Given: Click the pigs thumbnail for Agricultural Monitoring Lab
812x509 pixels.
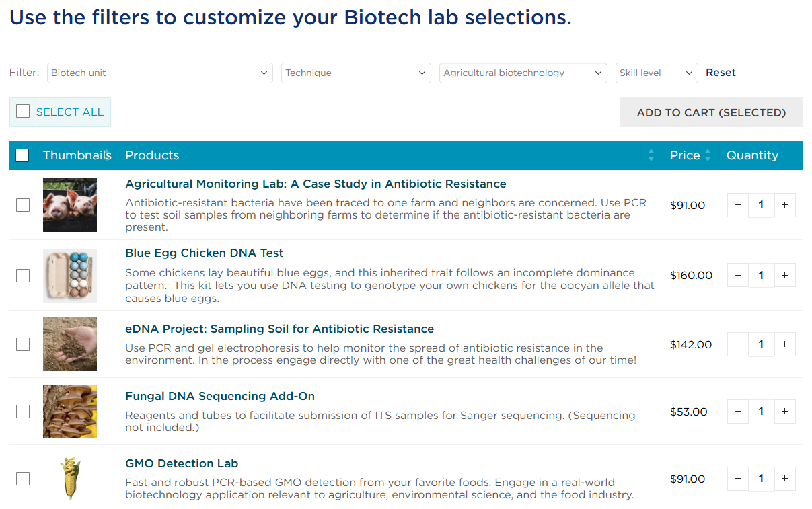Looking at the screenshot, I should [70, 205].
